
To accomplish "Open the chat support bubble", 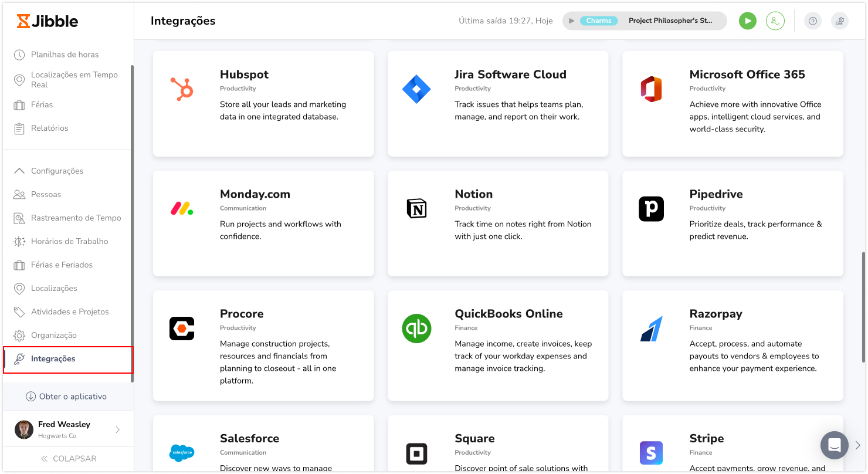I will pyautogui.click(x=835, y=445).
